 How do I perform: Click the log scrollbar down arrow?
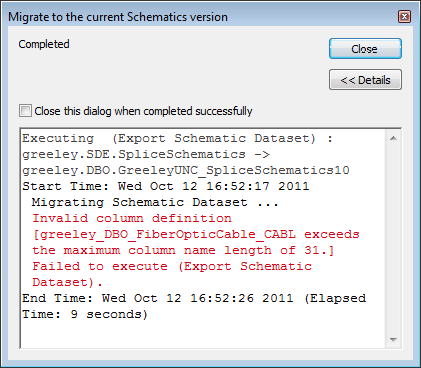[393, 340]
